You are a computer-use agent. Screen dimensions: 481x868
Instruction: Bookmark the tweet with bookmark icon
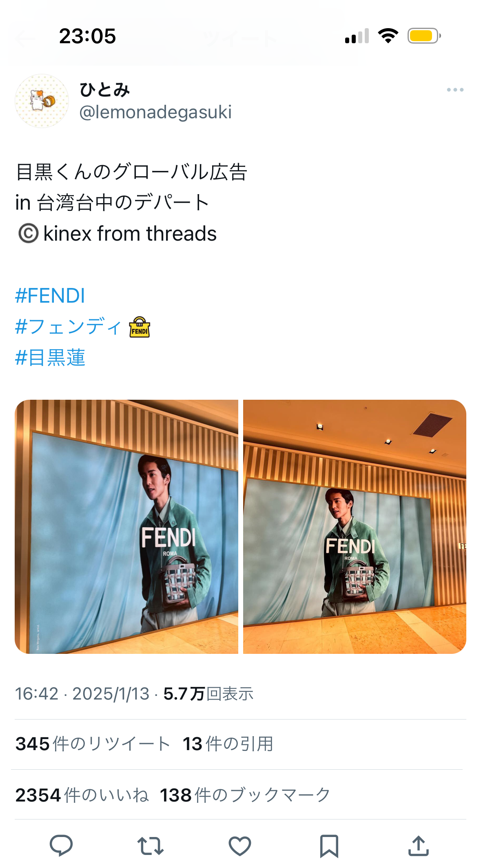329,846
